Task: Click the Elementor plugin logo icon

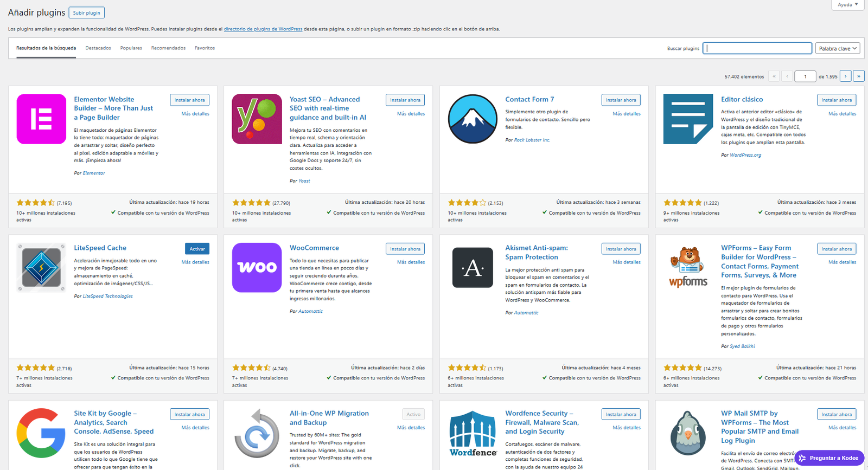Action: 41,119
